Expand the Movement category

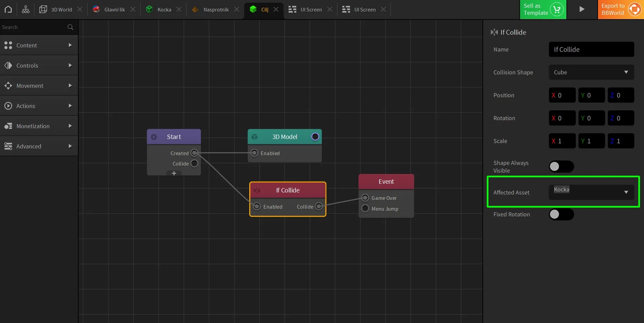point(39,86)
